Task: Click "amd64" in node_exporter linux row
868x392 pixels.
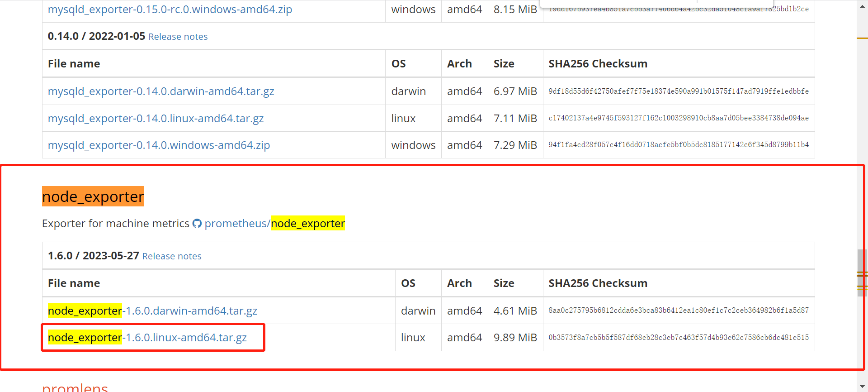Action: click(465, 337)
